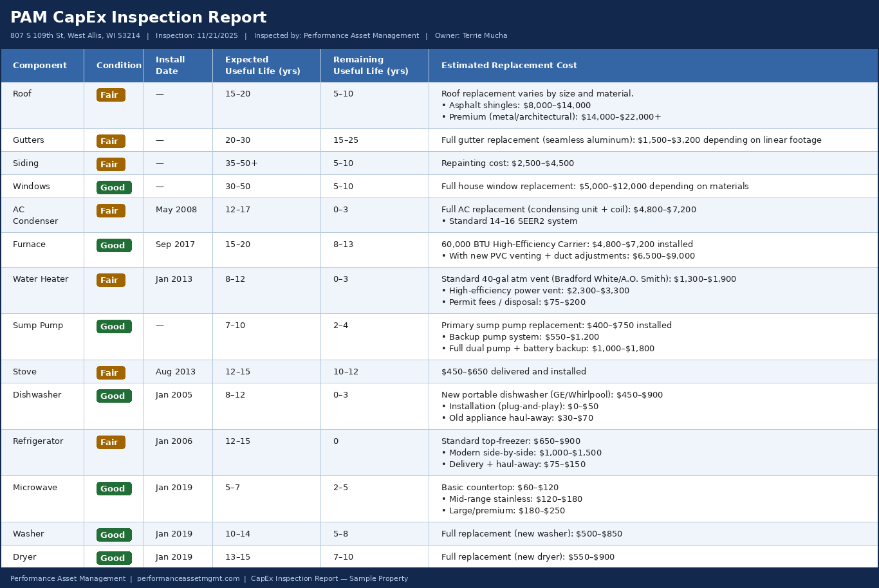Select the Dryer component cell

(x=42, y=556)
